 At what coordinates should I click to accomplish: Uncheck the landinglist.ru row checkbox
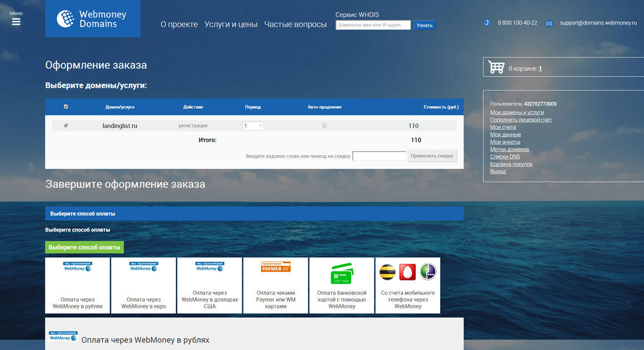tap(66, 126)
